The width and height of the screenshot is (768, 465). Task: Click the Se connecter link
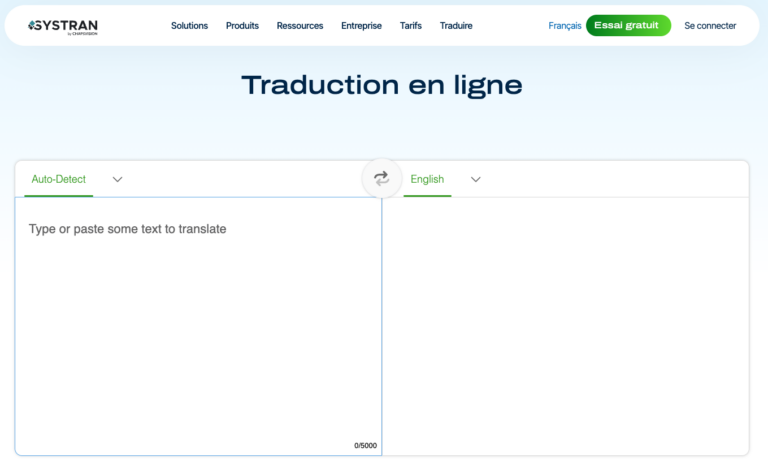(x=710, y=26)
